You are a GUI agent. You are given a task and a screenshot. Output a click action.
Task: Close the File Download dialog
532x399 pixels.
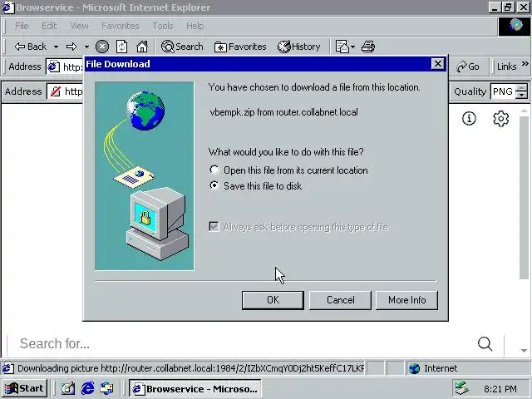click(438, 64)
